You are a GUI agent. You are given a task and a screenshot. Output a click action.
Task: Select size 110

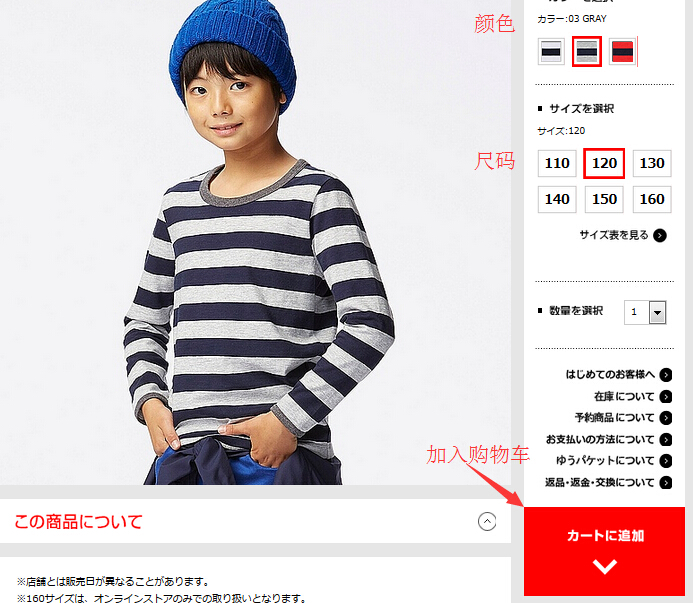pyautogui.click(x=557, y=164)
